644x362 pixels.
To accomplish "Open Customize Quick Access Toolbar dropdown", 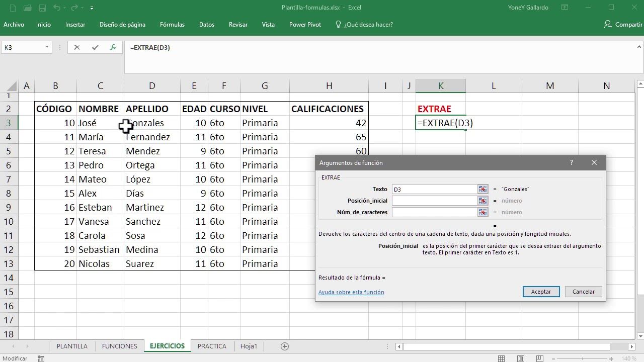I will pyautogui.click(x=92, y=8).
